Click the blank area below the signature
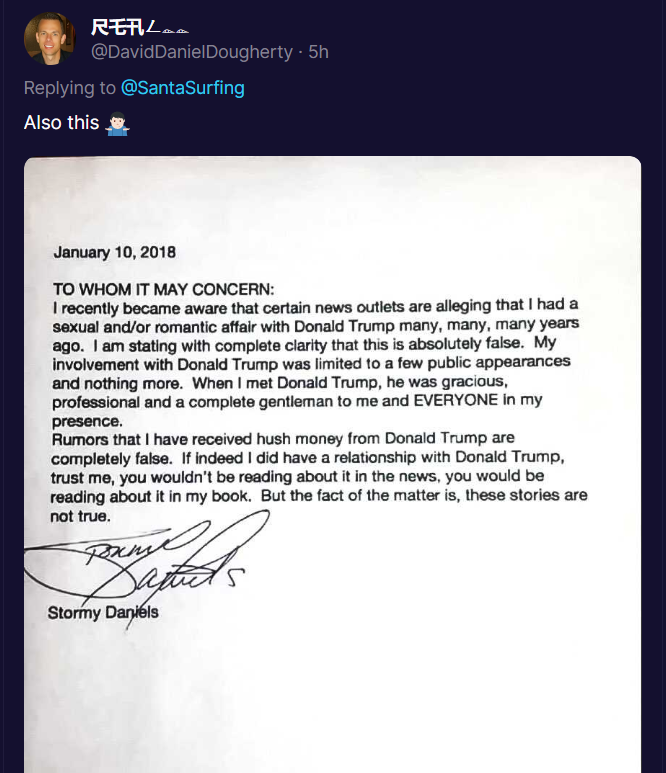The image size is (666, 773). pyautogui.click(x=333, y=700)
